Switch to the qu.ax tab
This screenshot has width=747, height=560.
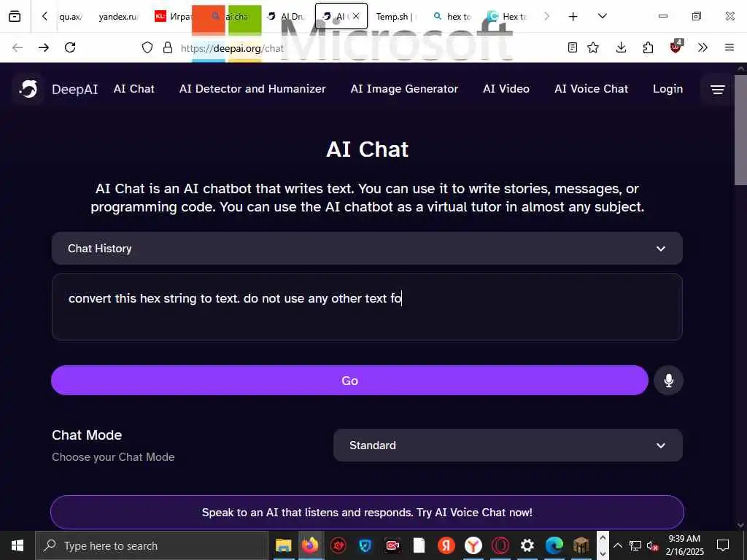[x=71, y=17]
